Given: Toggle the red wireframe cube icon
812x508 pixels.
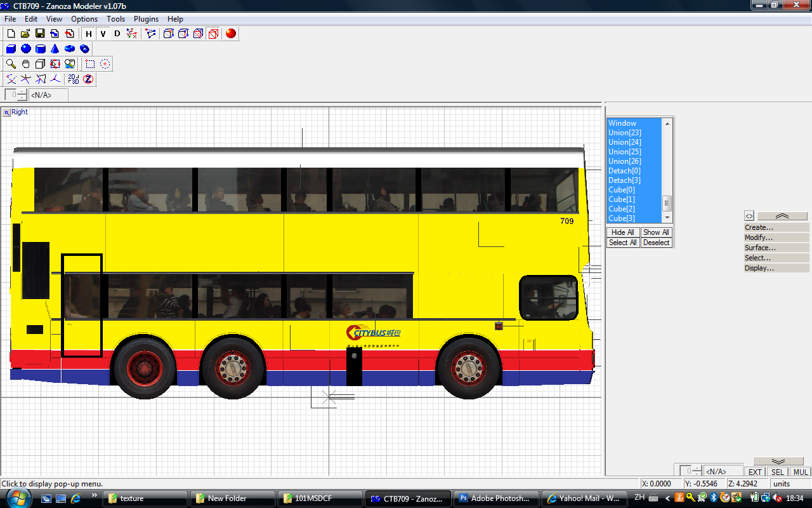Looking at the screenshot, I should pos(214,34).
